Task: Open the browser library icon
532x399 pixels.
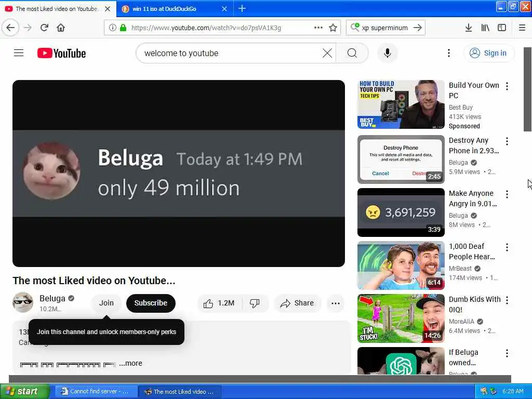Action: pos(485,28)
